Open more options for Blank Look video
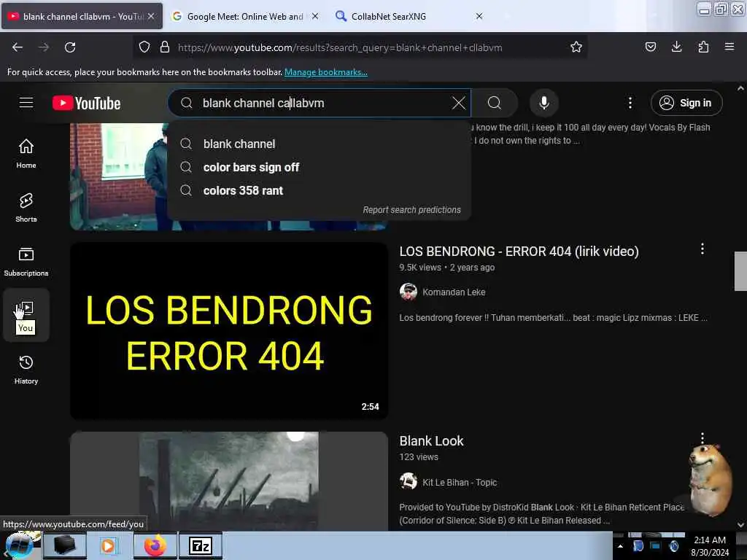Viewport: 747px width, 560px height. pyautogui.click(x=703, y=437)
